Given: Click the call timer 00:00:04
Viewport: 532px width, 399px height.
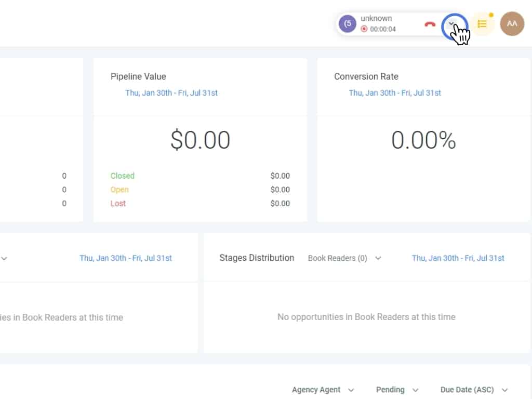Looking at the screenshot, I should tap(383, 29).
